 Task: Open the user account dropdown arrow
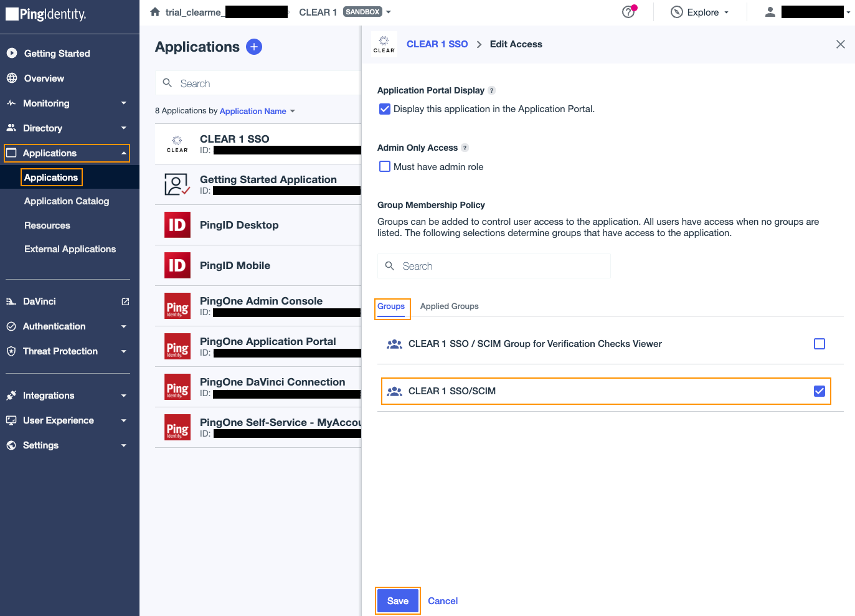click(848, 12)
